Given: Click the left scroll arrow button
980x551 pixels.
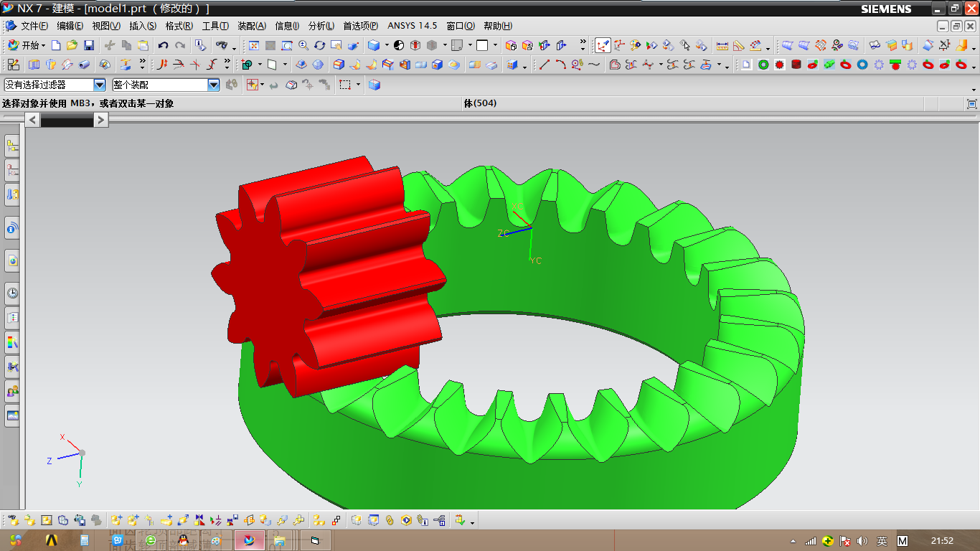Looking at the screenshot, I should pyautogui.click(x=33, y=120).
